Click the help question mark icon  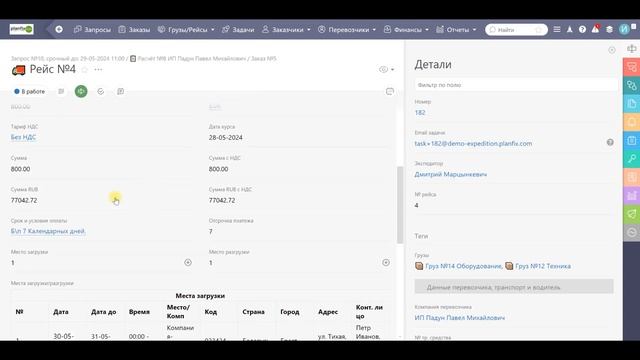(x=582, y=29)
